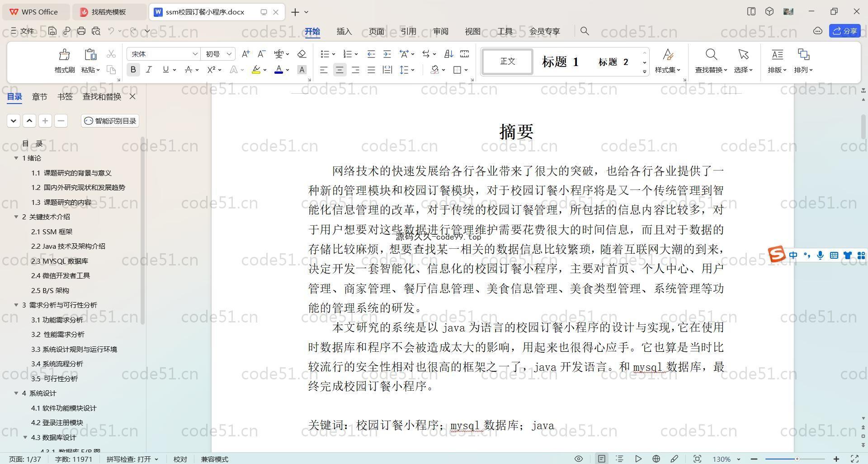Apply the 正文 style
This screenshot has width=868, height=464.
[x=507, y=62]
